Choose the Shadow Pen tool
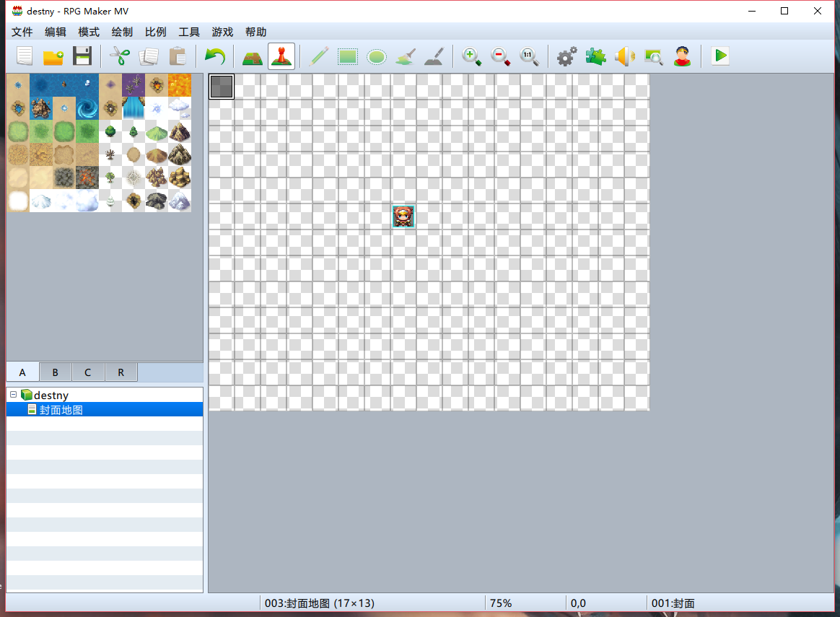 pos(434,56)
